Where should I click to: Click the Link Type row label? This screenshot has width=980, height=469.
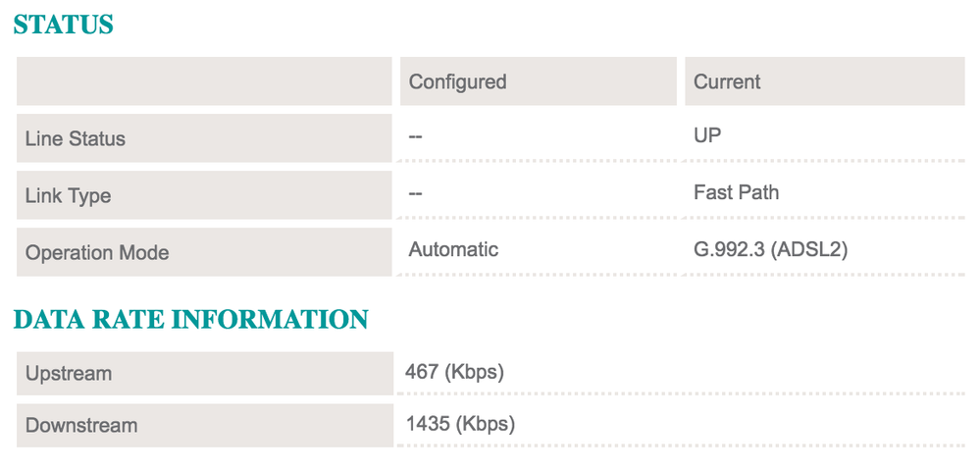pos(68,195)
